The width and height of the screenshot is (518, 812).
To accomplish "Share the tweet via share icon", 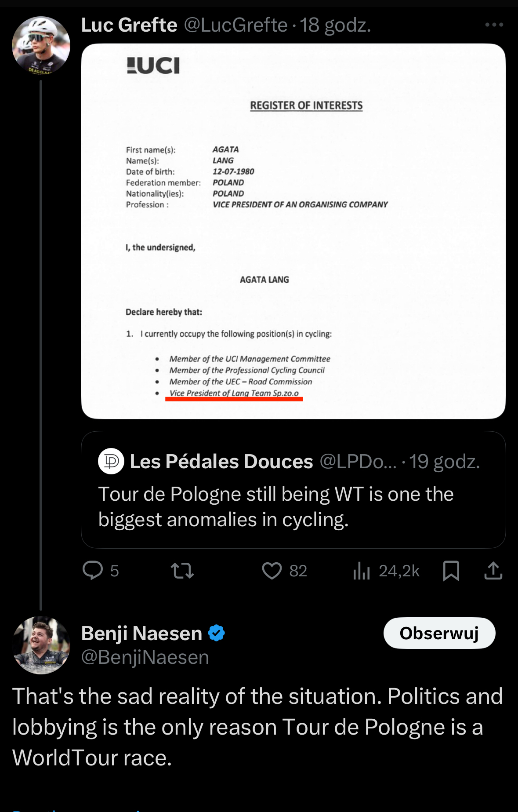I will coord(493,571).
